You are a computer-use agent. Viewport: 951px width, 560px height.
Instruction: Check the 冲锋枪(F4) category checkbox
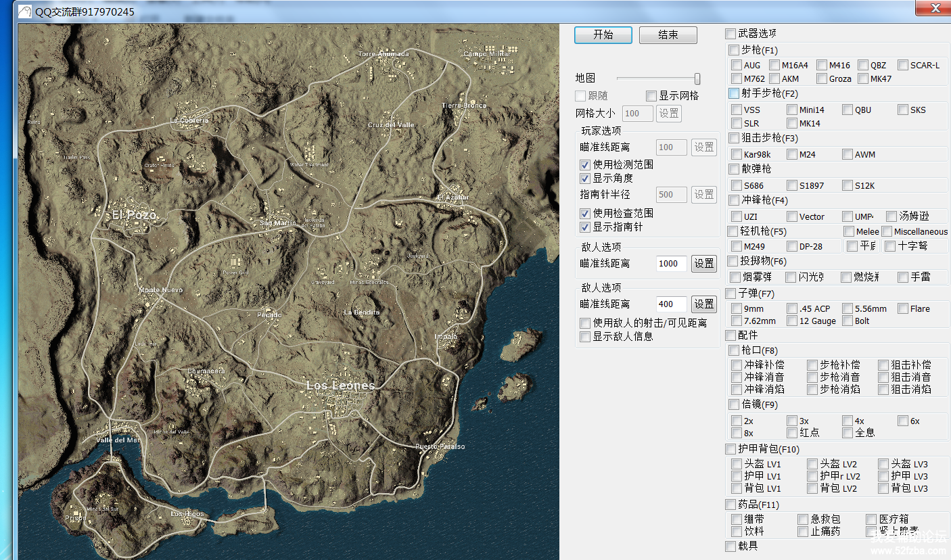pos(734,200)
